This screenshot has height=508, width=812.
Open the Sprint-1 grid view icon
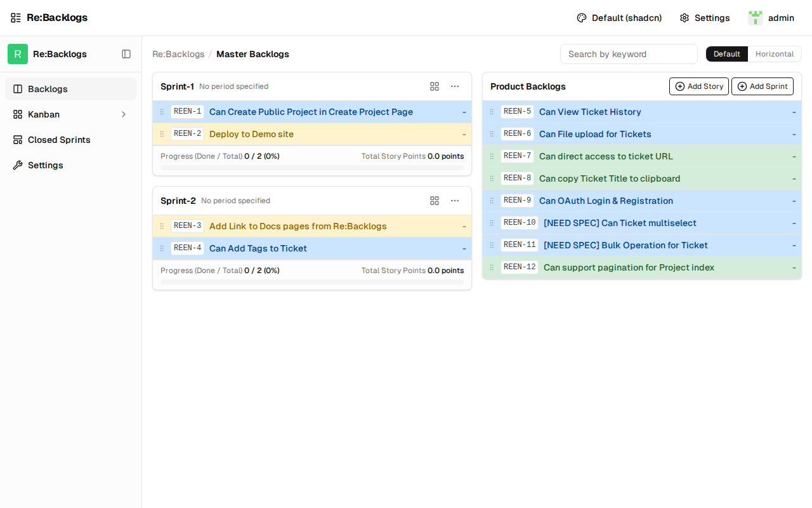435,86
